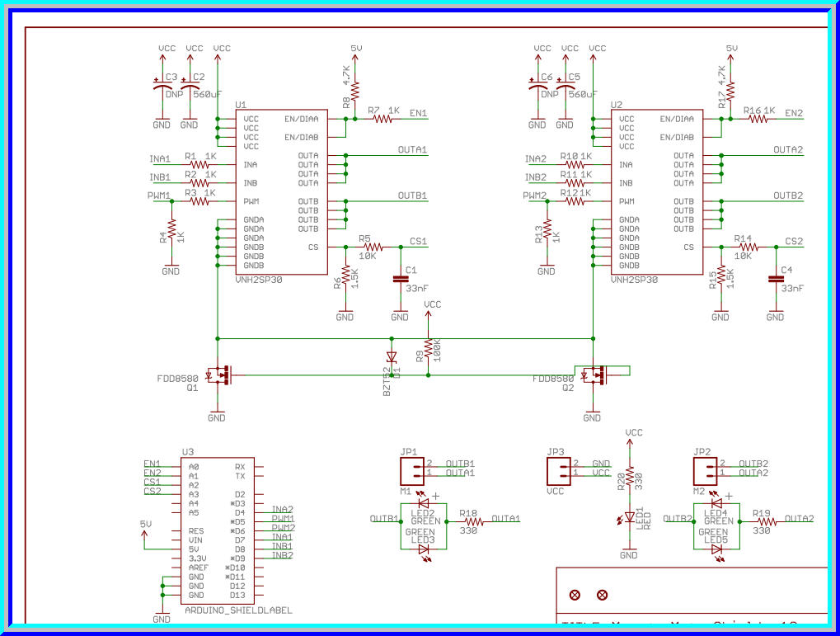Select the D1 zener diode symbol
Viewport: 840px width, 636px height.
point(392,357)
